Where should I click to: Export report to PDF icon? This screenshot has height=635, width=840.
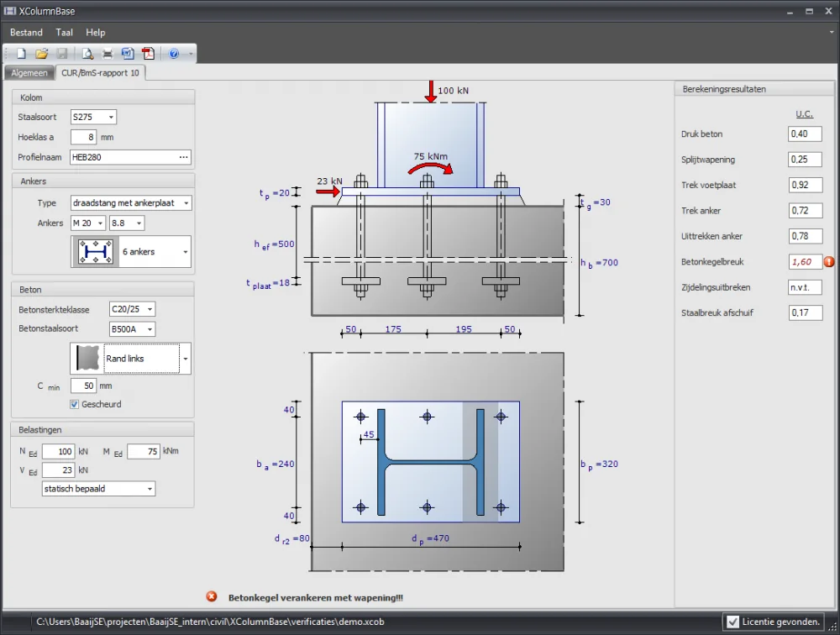pyautogui.click(x=148, y=54)
